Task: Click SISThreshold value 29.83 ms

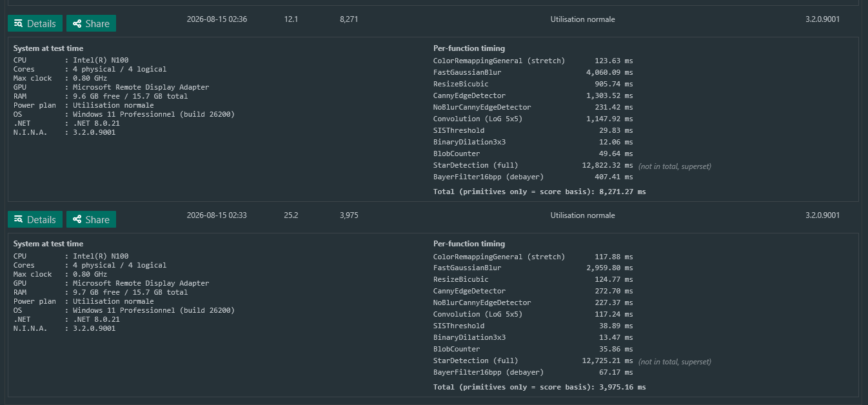Action: click(616, 130)
